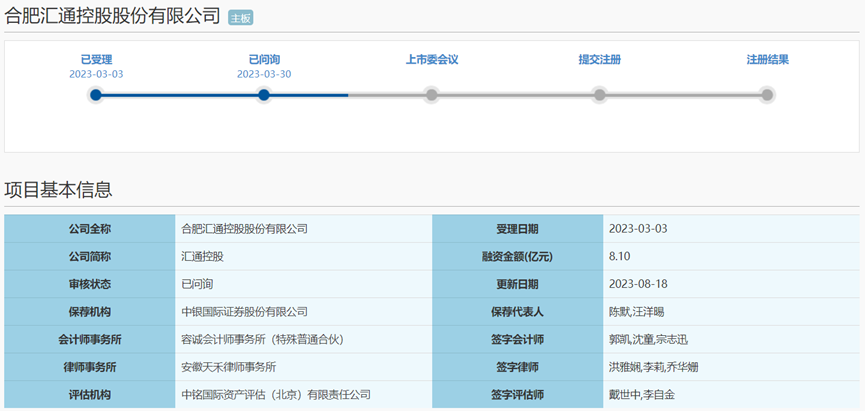
Task: Click the 郭凯,沈童,宗志迅 value cell
Action: click(732, 339)
